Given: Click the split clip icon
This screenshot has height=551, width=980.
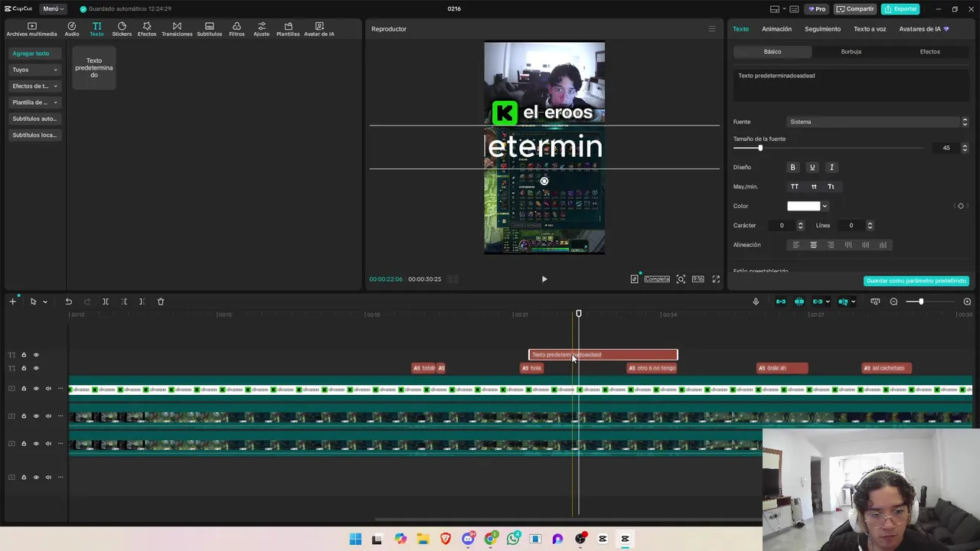Looking at the screenshot, I should coord(106,302).
